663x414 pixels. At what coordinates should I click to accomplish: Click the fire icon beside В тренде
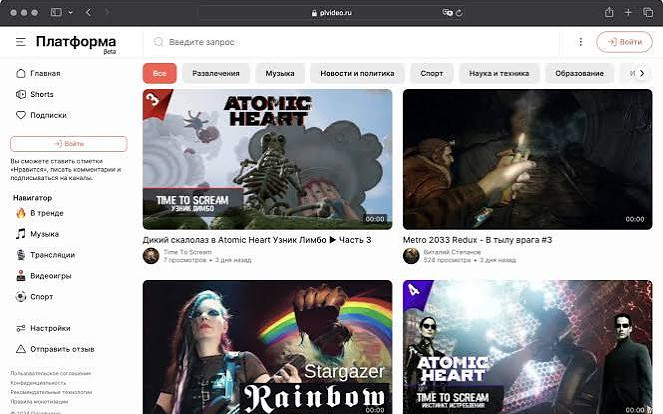[21, 213]
